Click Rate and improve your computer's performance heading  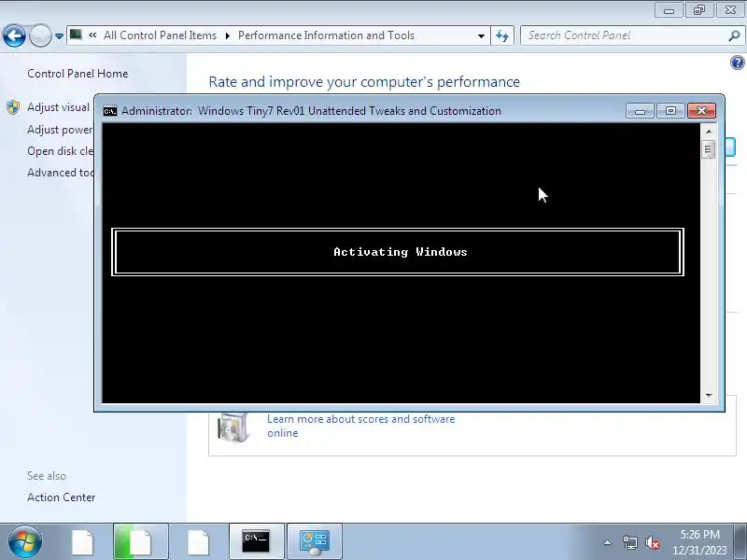pos(364,82)
